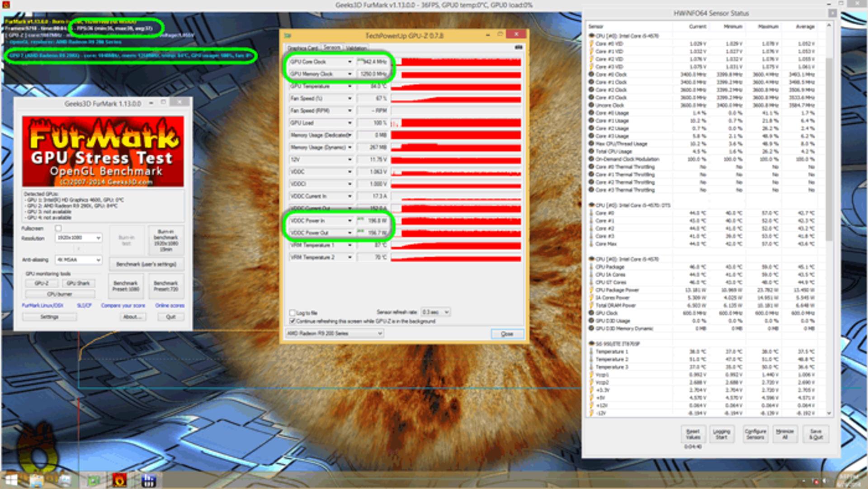Image resolution: width=868 pixels, height=489 pixels.
Task: Select Uncore Clock row in HWiNFO
Action: point(706,105)
